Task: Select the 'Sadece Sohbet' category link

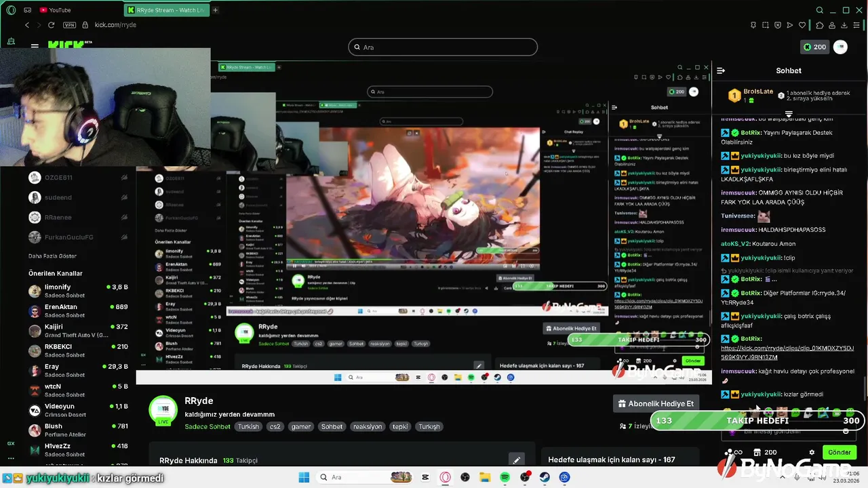Action: [x=208, y=426]
